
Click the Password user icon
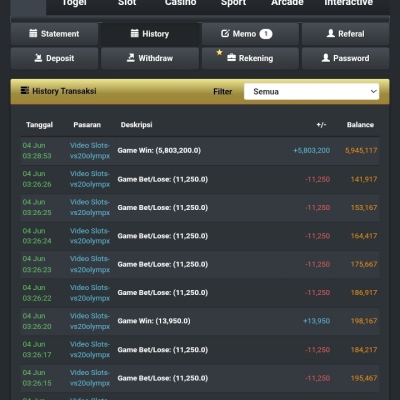click(x=326, y=58)
